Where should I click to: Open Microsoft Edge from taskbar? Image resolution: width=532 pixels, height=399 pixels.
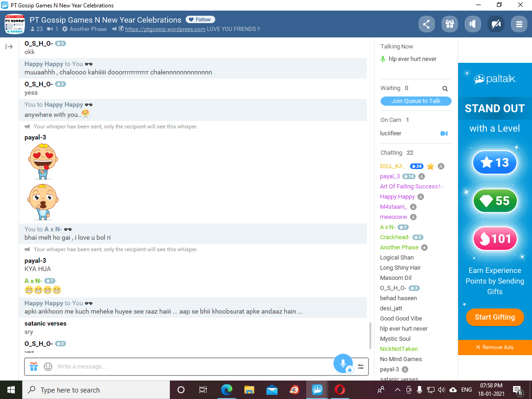226,390
